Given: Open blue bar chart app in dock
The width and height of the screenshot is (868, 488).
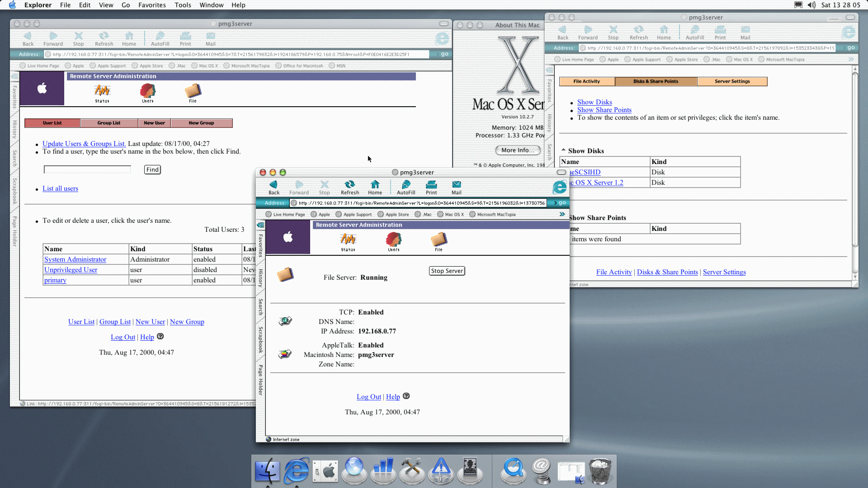Looking at the screenshot, I should tap(383, 471).
